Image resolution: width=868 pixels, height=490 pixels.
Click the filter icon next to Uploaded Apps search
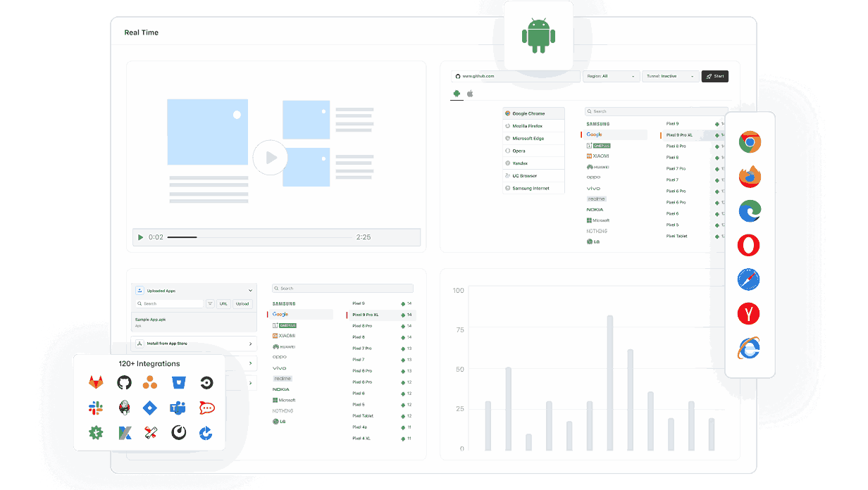coord(210,303)
